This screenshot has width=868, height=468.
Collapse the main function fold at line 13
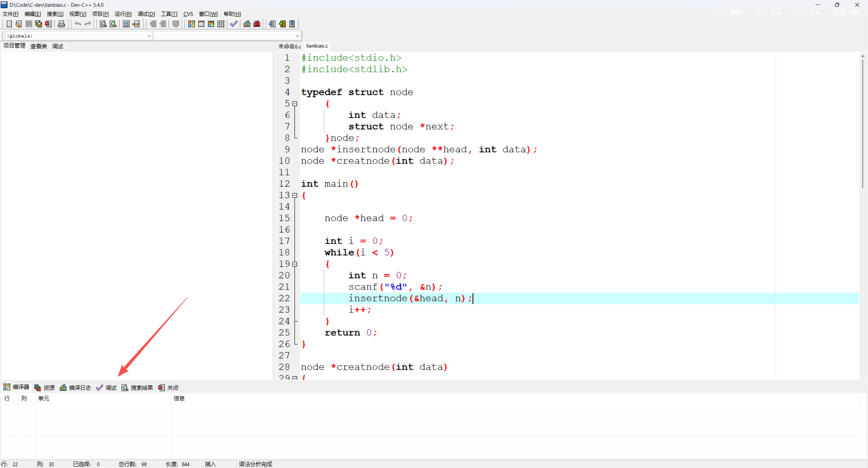point(295,195)
